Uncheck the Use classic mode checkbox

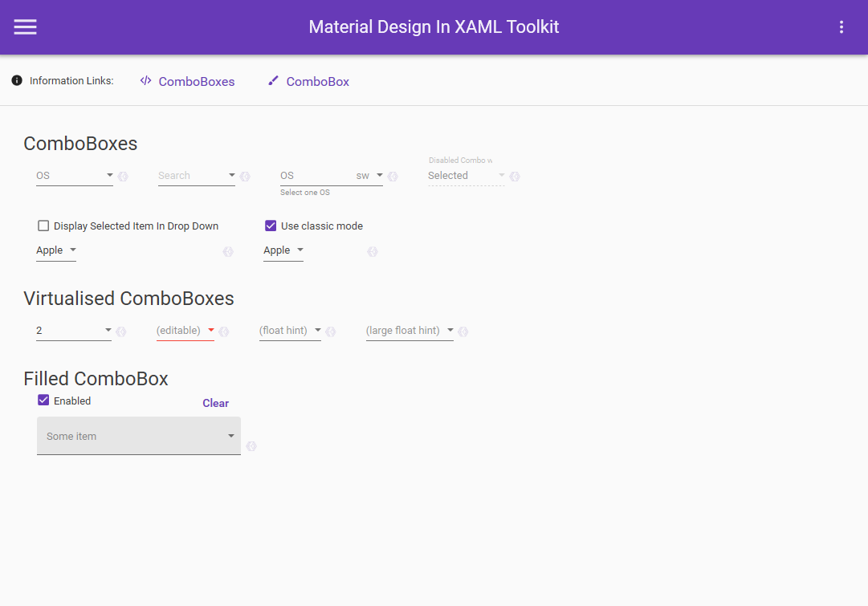pyautogui.click(x=271, y=226)
